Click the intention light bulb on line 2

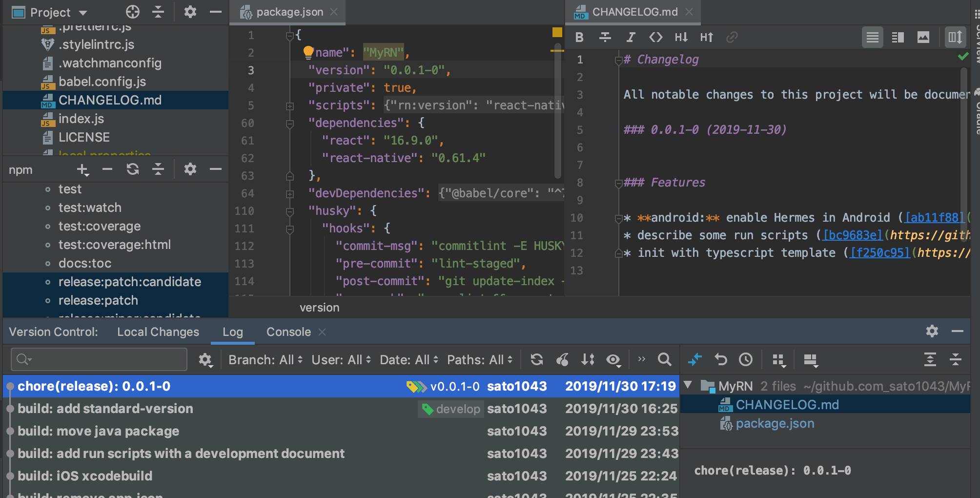point(308,52)
